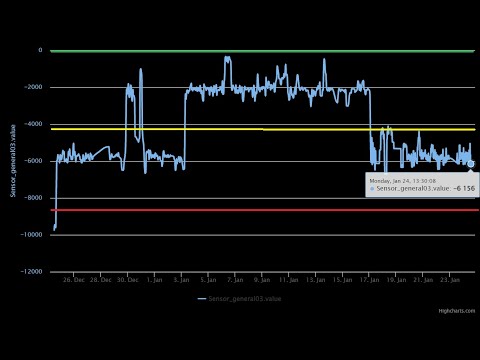Click the x-axis label 21. Jan
The height and width of the screenshot is (360, 480).
pyautogui.click(x=423, y=280)
